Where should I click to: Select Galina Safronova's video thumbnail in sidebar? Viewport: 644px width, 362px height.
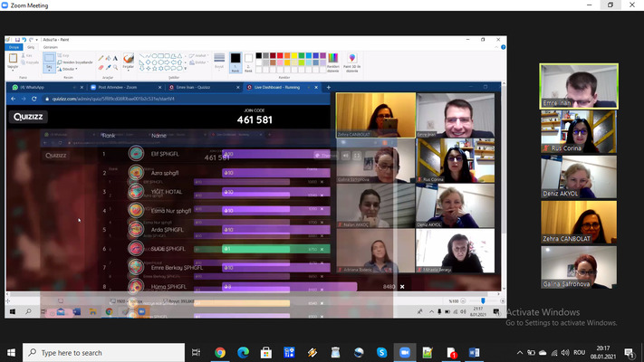pos(579,267)
